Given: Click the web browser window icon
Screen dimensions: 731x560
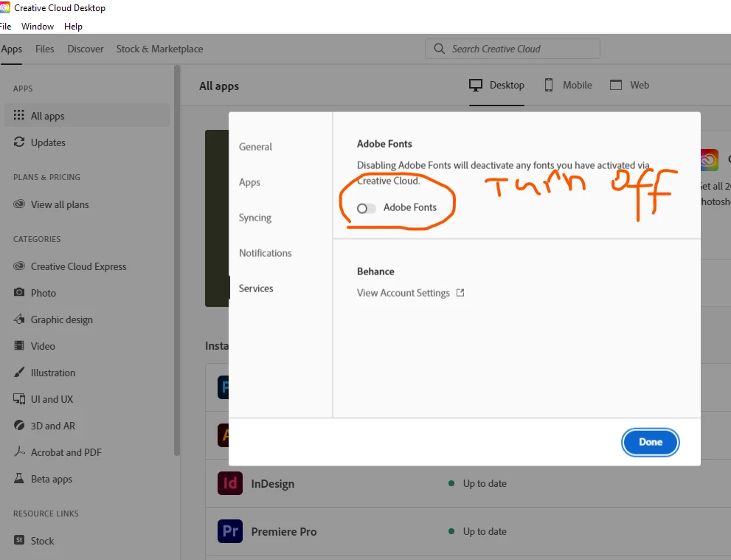Looking at the screenshot, I should point(616,85).
